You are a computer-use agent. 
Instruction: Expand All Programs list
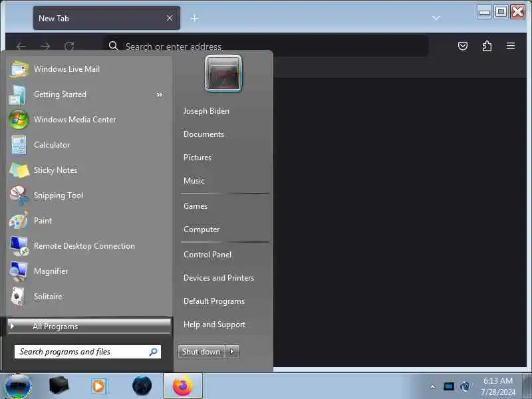[89, 327]
